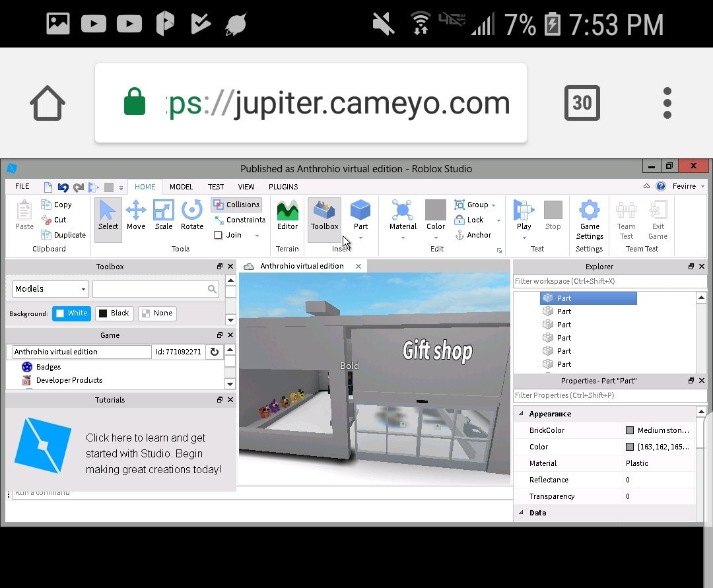
Task: Click the BrickColor Medium stone swatch
Action: click(630, 430)
